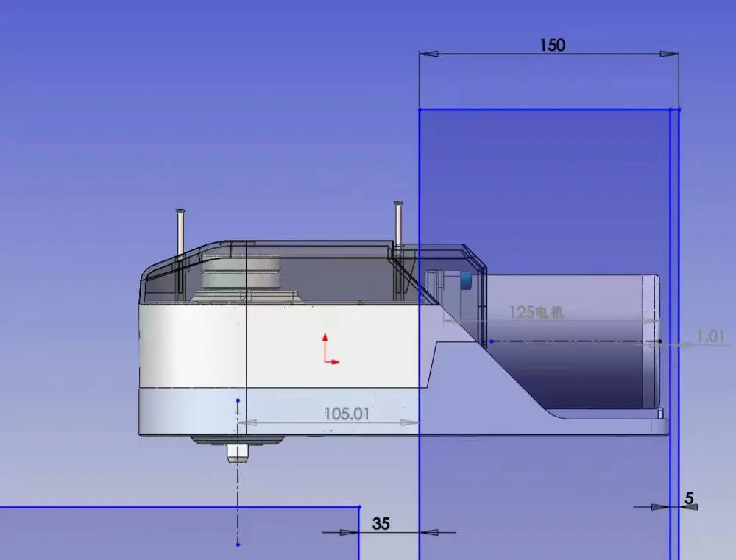Click the left arrowhead of 150 dimension
Viewport: 736px width, 560px height.
[x=428, y=54]
